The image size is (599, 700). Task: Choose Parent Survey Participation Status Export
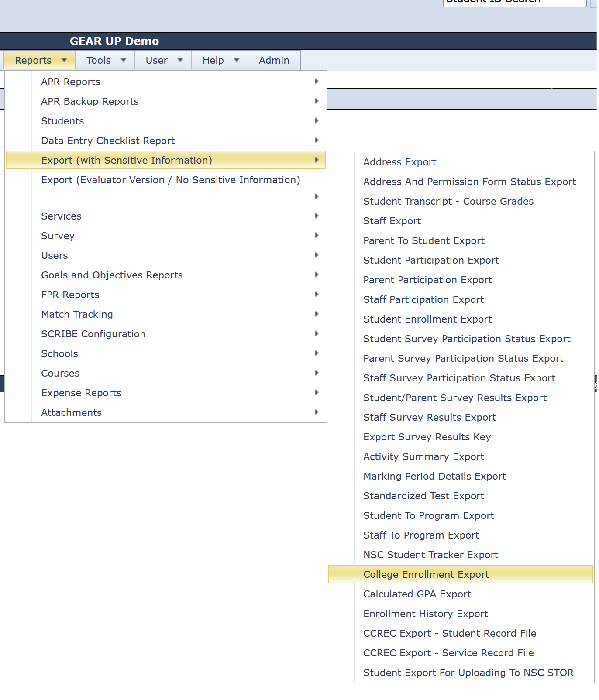click(461, 358)
